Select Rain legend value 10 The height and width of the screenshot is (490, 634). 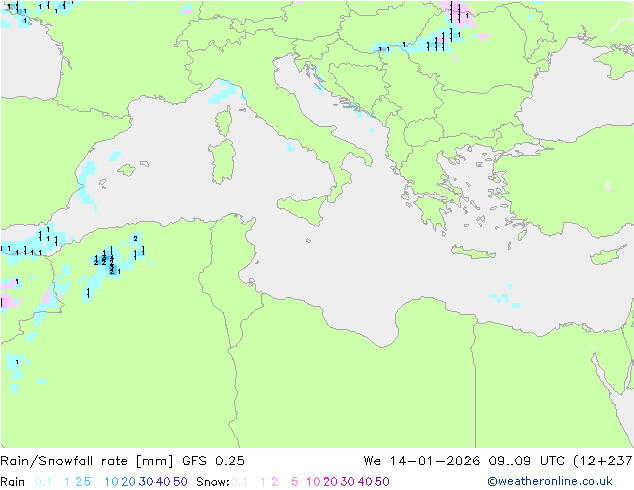(111, 482)
